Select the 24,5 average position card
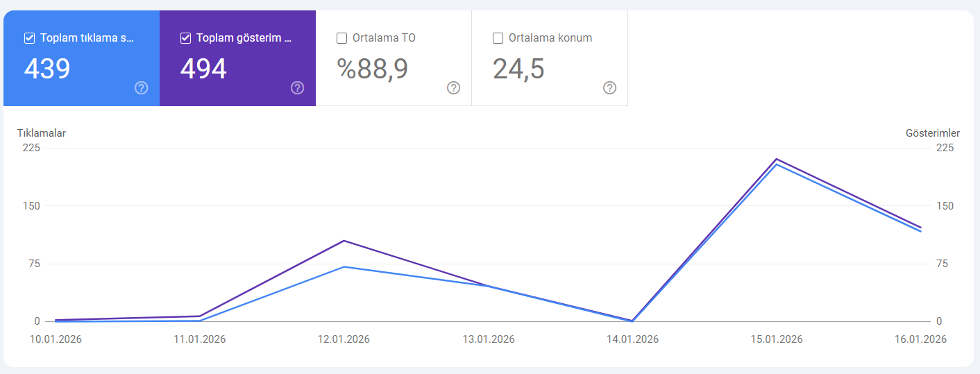 tap(550, 58)
